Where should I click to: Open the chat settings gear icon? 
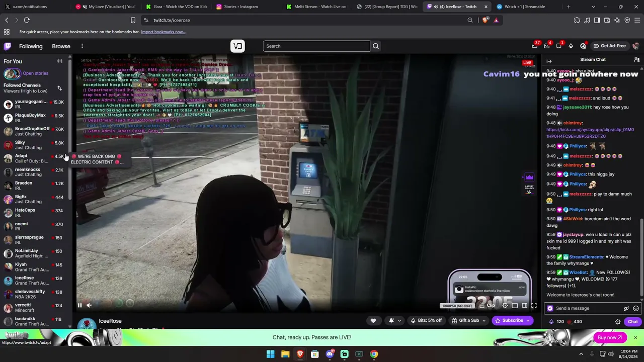[618, 322]
